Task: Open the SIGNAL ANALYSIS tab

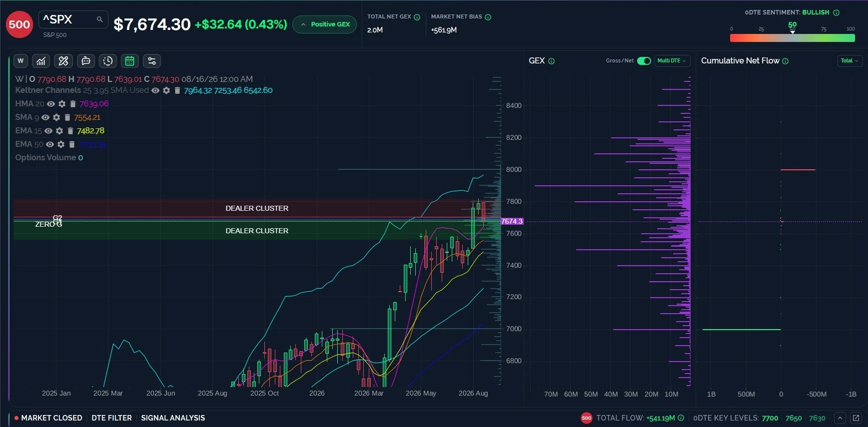Action: click(x=173, y=418)
